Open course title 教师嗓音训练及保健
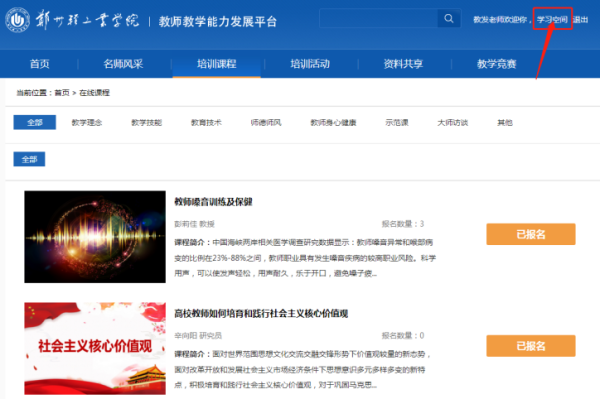 point(214,202)
